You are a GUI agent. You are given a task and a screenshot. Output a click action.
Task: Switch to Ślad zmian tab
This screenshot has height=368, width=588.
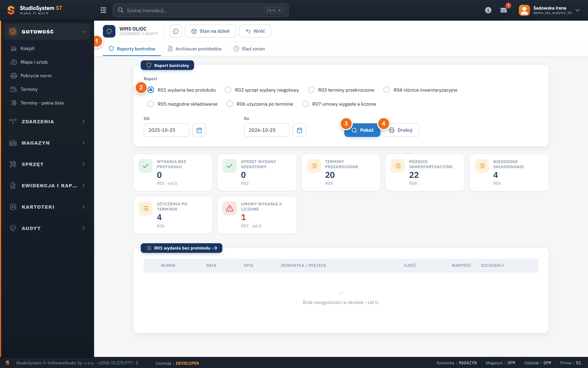[249, 49]
